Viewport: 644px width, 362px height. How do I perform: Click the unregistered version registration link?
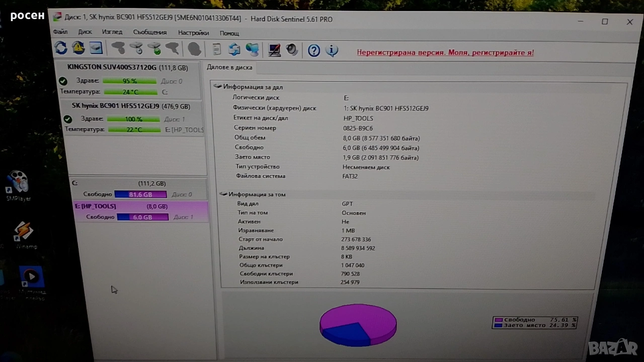pyautogui.click(x=445, y=52)
